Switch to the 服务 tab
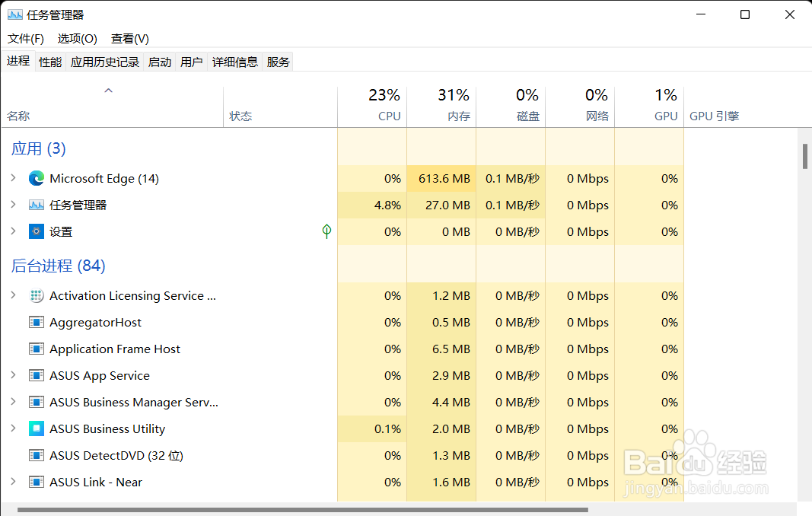The image size is (812, 516). pyautogui.click(x=278, y=62)
